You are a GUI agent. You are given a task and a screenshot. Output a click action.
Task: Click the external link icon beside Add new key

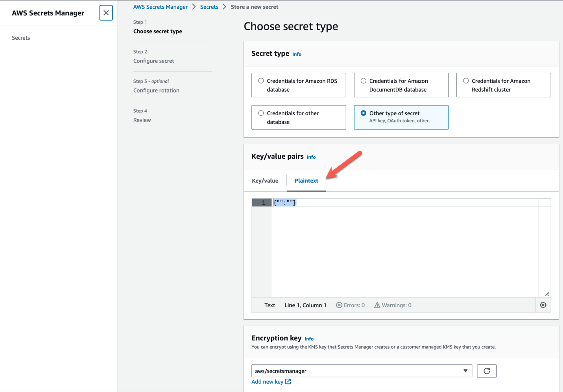tap(288, 381)
